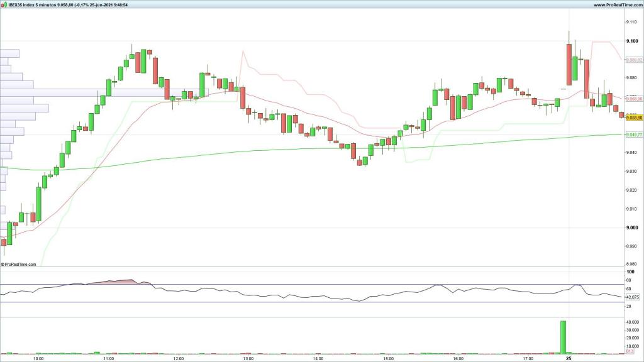644x362 pixels.
Task: Click the 40.000 volume axis label
Action: click(x=631, y=322)
